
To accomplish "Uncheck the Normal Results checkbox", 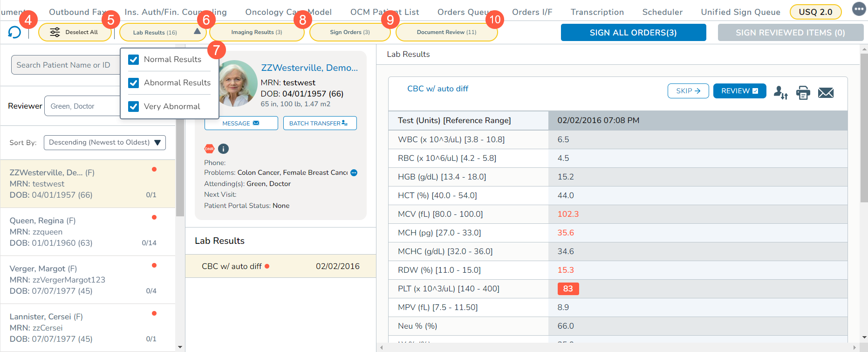I will 134,60.
